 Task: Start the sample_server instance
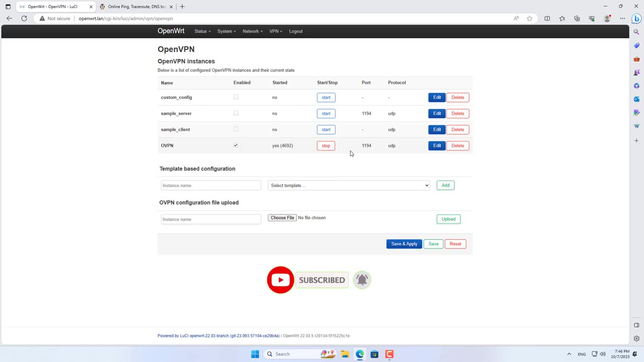[x=326, y=114]
